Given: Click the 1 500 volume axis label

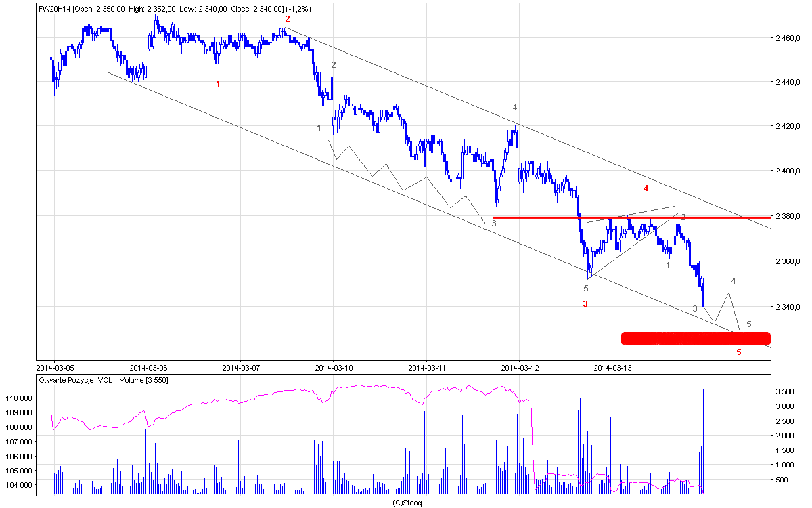Looking at the screenshot, I should pos(785,450).
